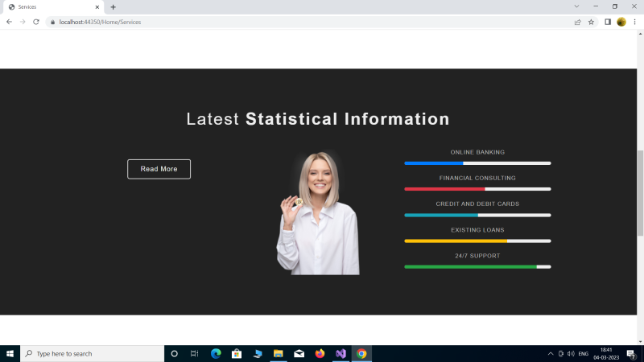The image size is (644, 362).
Task: Open the browser side panel
Action: [x=607, y=22]
